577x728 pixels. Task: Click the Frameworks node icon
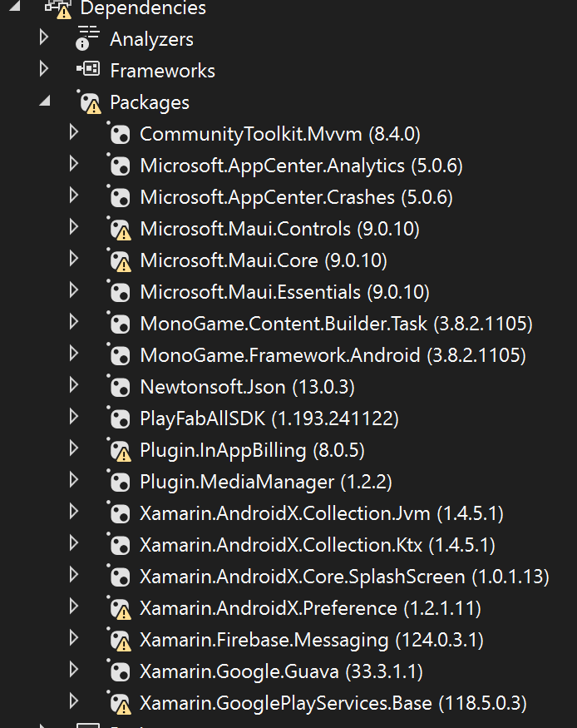[87, 71]
